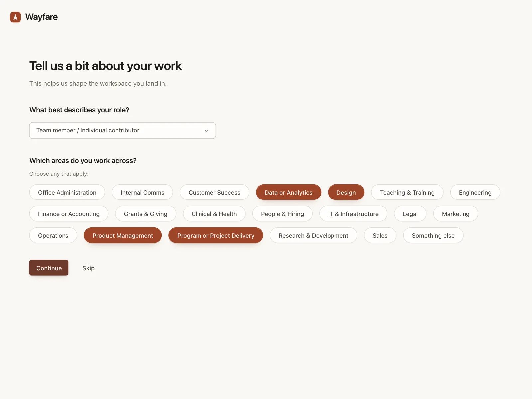Toggle off Product Management chip
Viewport: 532px width, 399px height.
(123, 235)
